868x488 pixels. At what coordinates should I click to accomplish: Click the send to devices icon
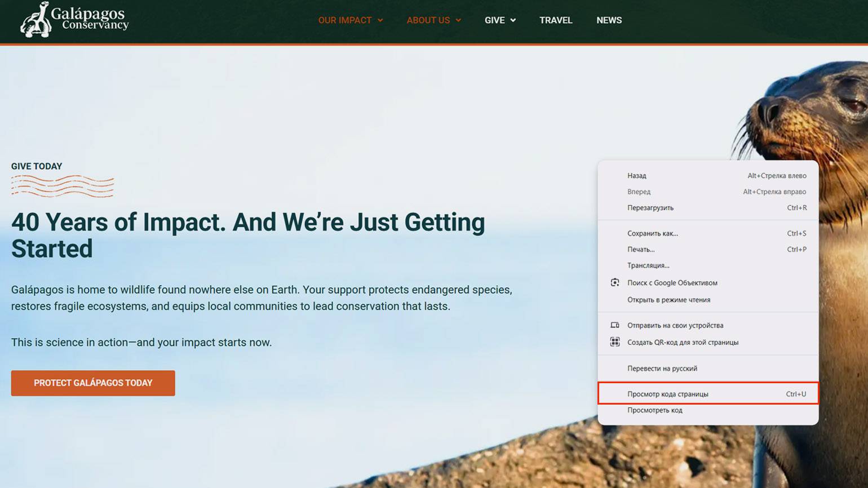click(615, 325)
